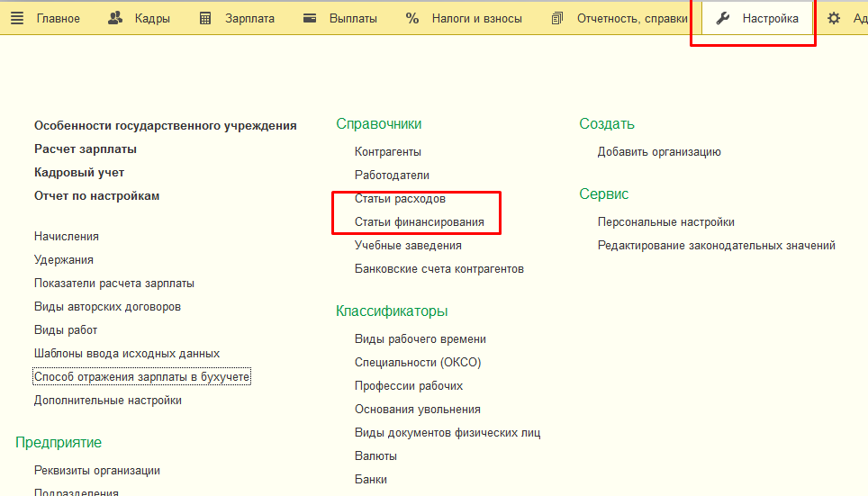Open the Контрагенты directory
The width and height of the screenshot is (868, 496).
(387, 152)
